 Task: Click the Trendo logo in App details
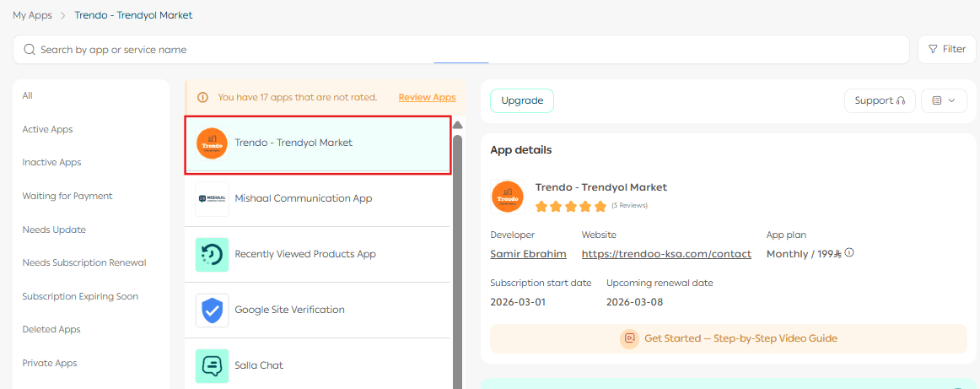pos(508,197)
